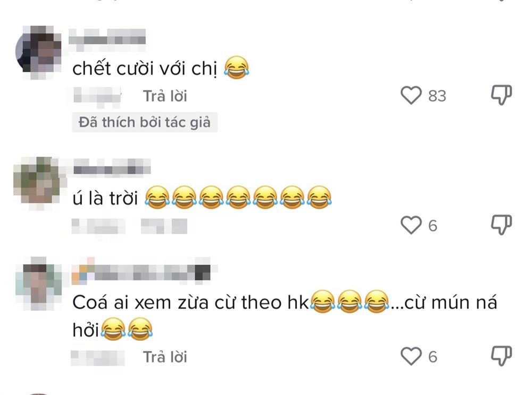This screenshot has height=395, width=532.
Task: Open blurred username above "ú là trời"
Action: click(x=112, y=167)
